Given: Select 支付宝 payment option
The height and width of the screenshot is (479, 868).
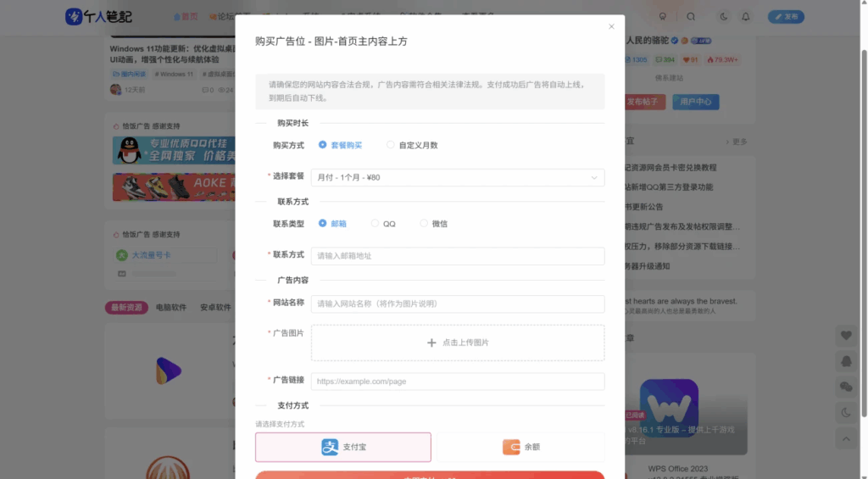Looking at the screenshot, I should 343,447.
